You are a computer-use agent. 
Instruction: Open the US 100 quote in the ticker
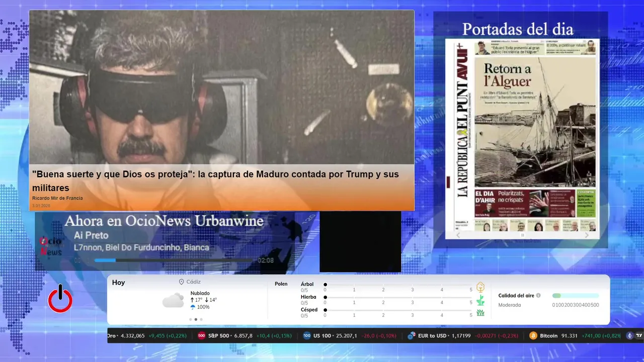click(x=350, y=335)
